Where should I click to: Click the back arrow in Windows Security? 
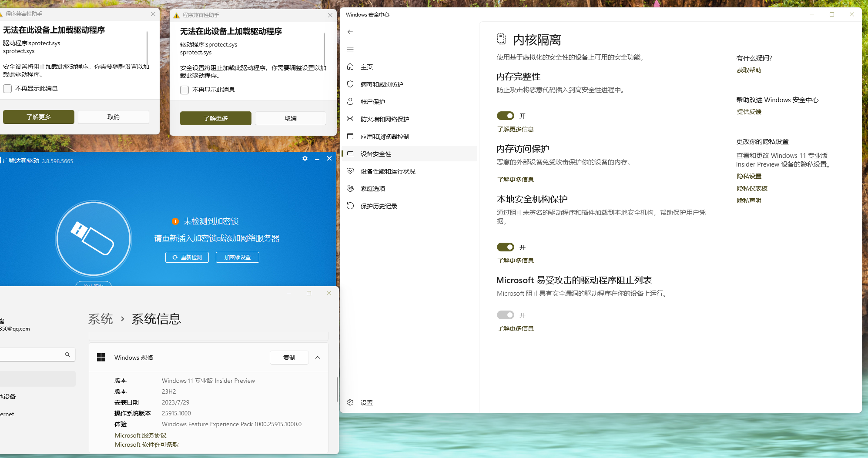coord(350,32)
